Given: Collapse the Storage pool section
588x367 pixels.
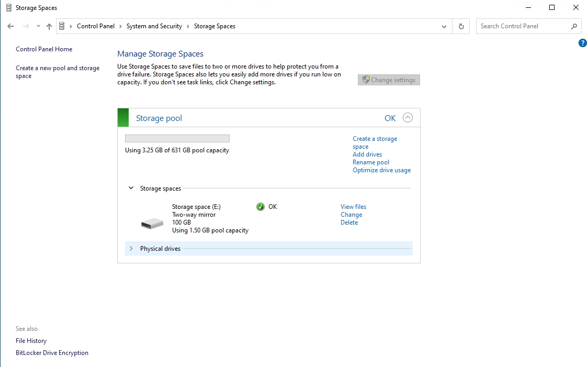Looking at the screenshot, I should (408, 118).
